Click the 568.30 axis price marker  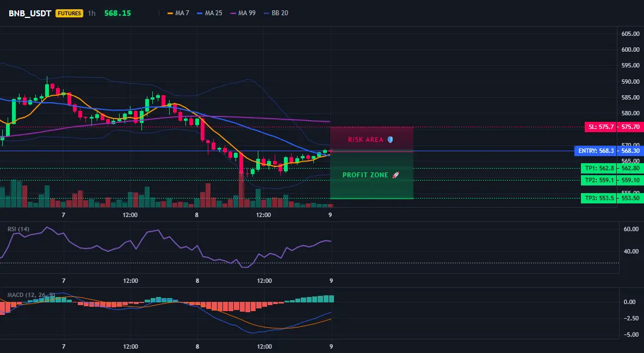point(630,151)
